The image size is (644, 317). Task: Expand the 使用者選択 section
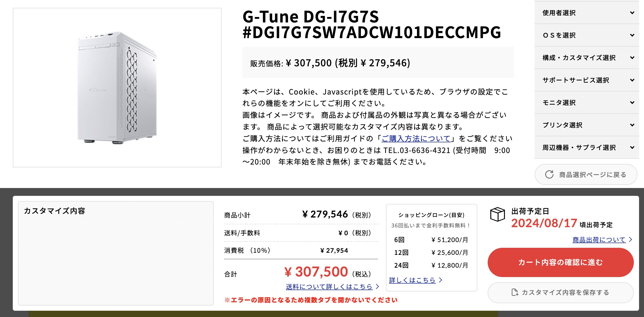[x=587, y=13]
